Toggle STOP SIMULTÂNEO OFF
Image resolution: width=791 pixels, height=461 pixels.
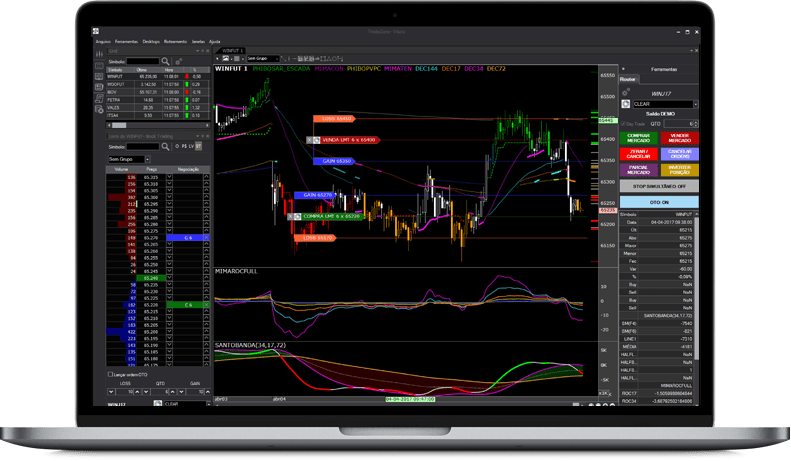[659, 186]
